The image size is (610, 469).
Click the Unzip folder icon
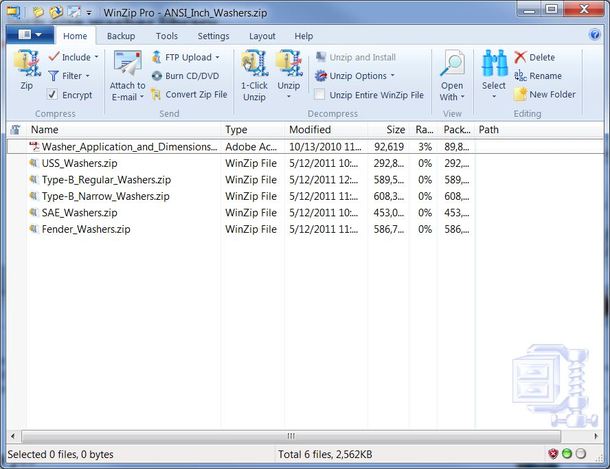coord(289,63)
